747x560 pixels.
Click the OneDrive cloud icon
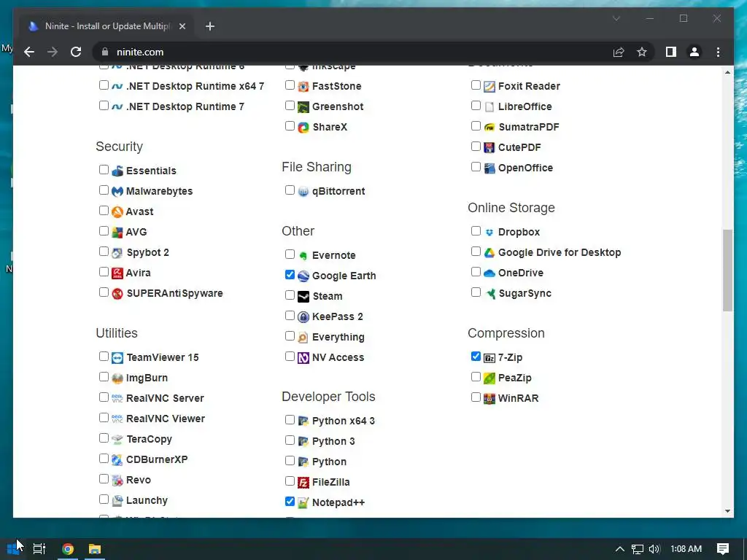coord(489,273)
